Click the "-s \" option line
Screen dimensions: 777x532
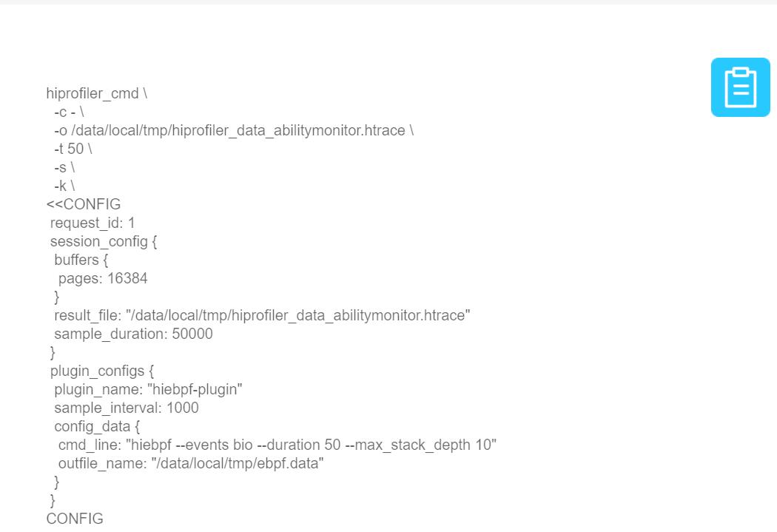64,168
